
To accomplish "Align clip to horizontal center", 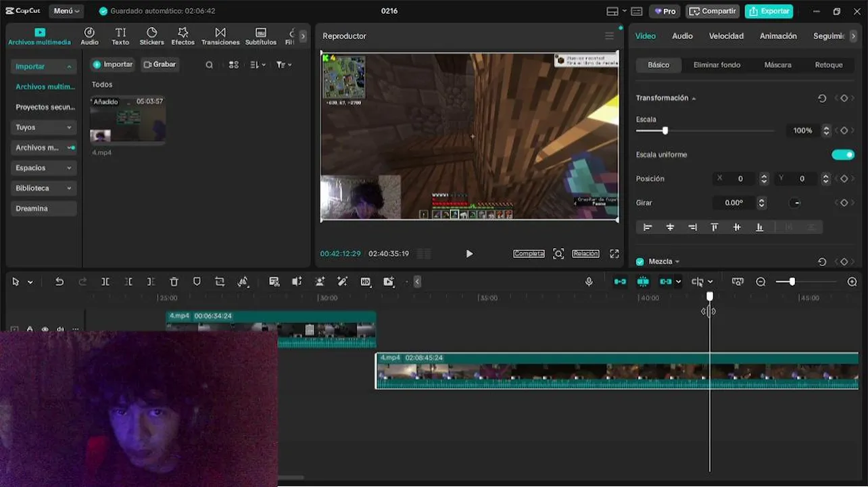I will [670, 227].
